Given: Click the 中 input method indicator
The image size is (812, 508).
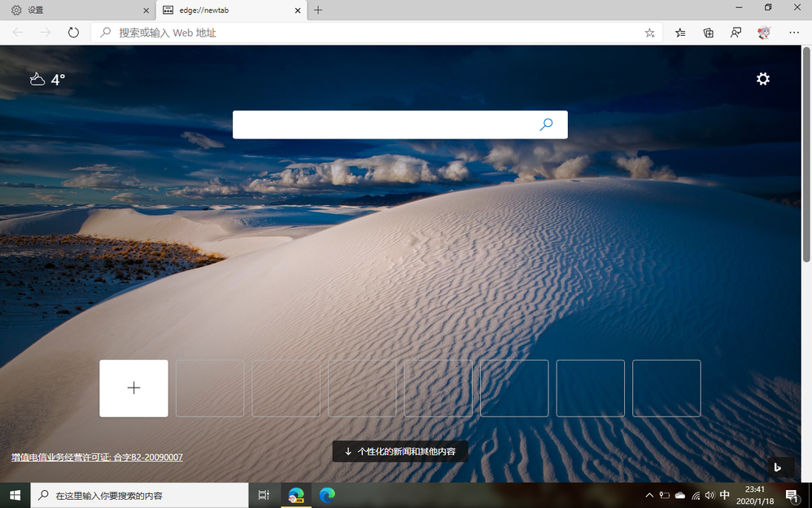Looking at the screenshot, I should [725, 495].
